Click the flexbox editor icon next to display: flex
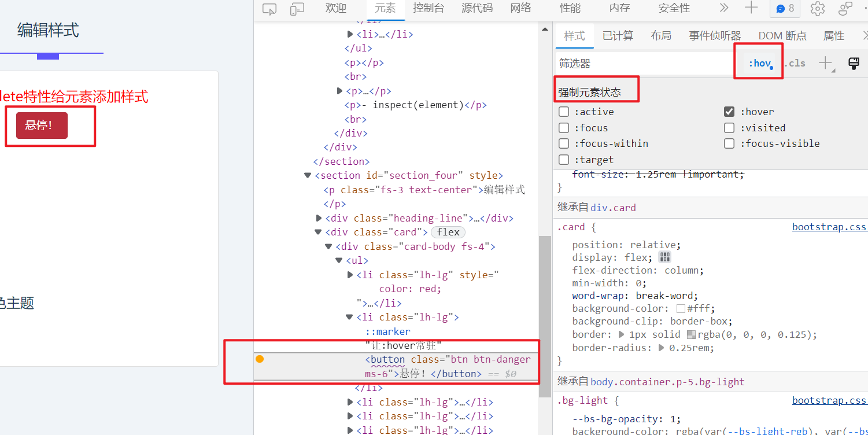Image resolution: width=868 pixels, height=435 pixels. pos(664,257)
